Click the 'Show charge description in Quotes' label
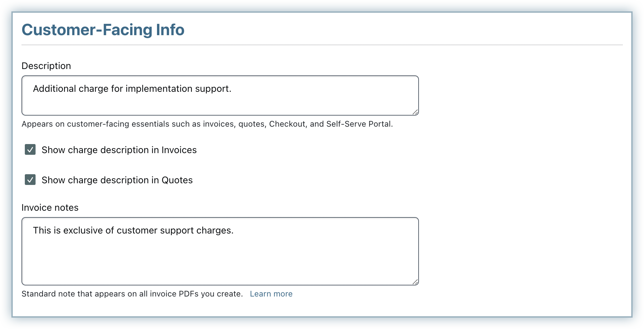The height and width of the screenshot is (329, 644). coord(117,180)
